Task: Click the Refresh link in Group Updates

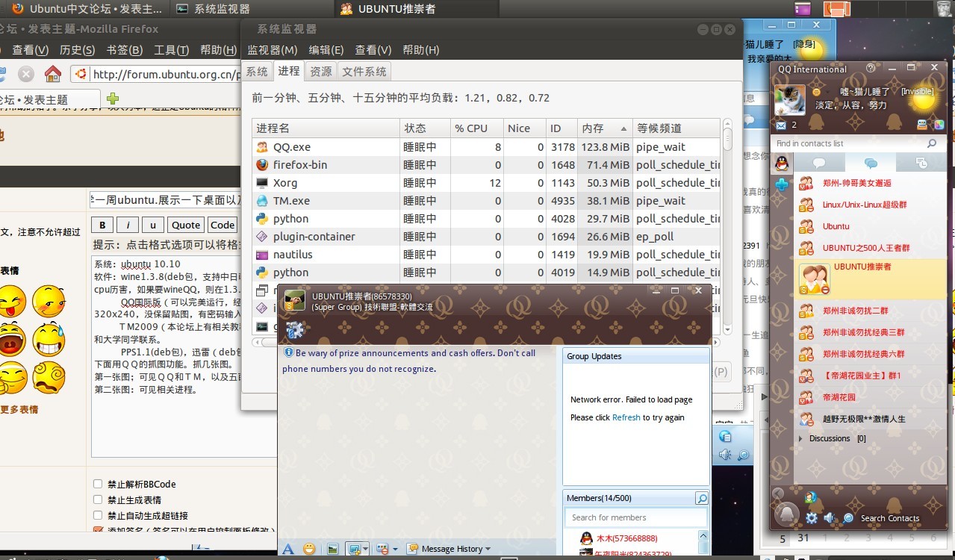Action: point(626,417)
